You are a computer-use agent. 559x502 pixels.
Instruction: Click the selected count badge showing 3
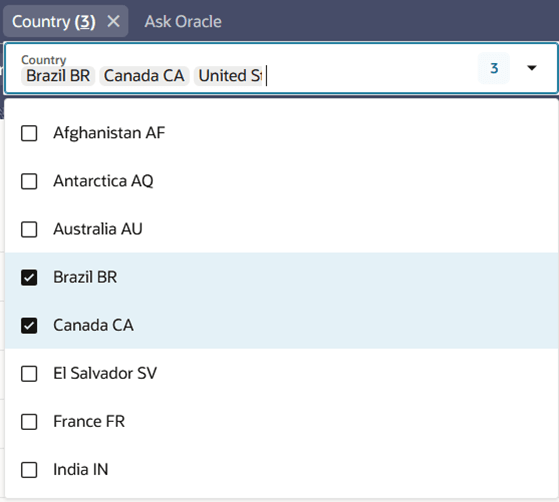[494, 68]
